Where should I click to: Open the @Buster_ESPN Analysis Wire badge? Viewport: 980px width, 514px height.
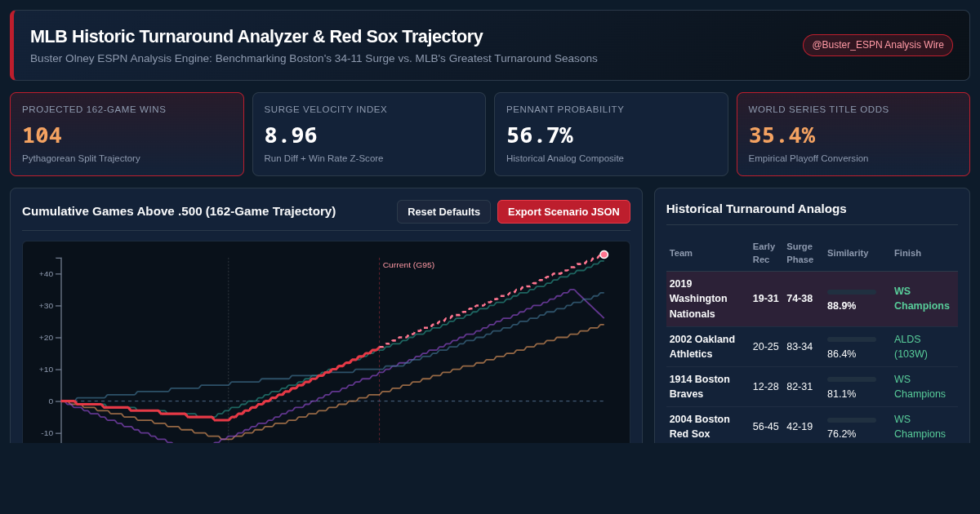click(878, 45)
